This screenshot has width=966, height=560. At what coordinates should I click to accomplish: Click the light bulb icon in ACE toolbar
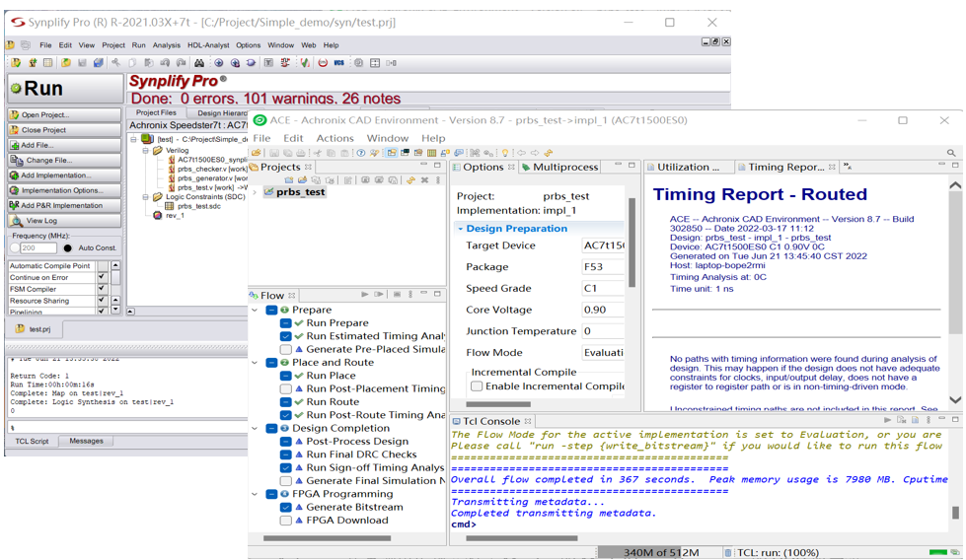(x=505, y=153)
